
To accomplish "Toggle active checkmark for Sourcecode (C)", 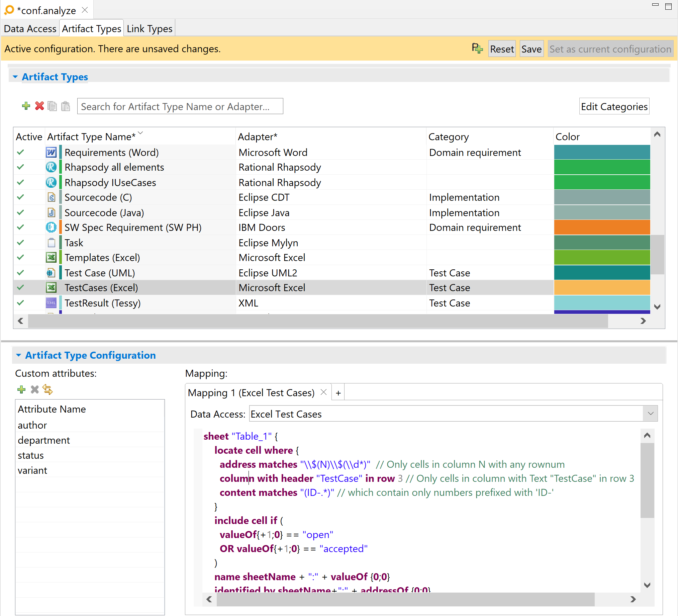I will 20,197.
